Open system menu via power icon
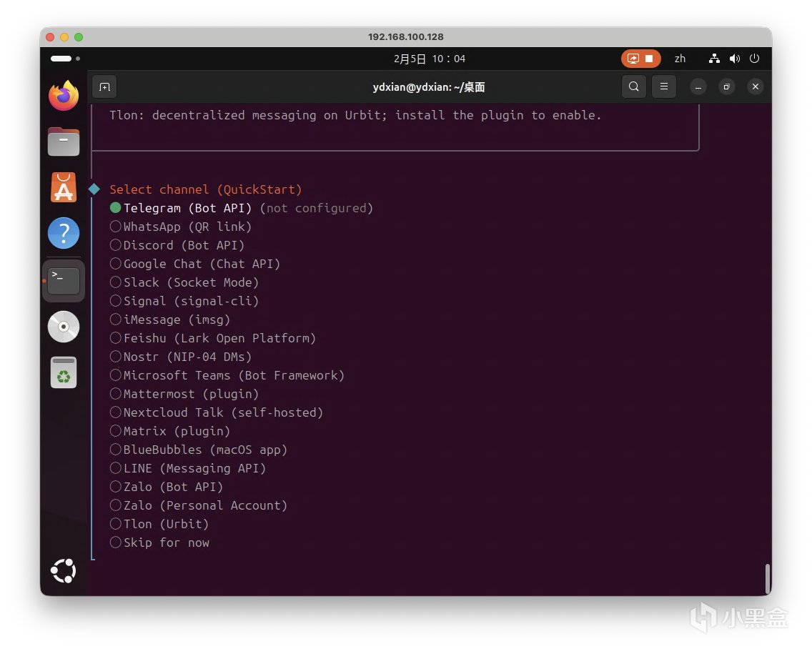 click(754, 59)
